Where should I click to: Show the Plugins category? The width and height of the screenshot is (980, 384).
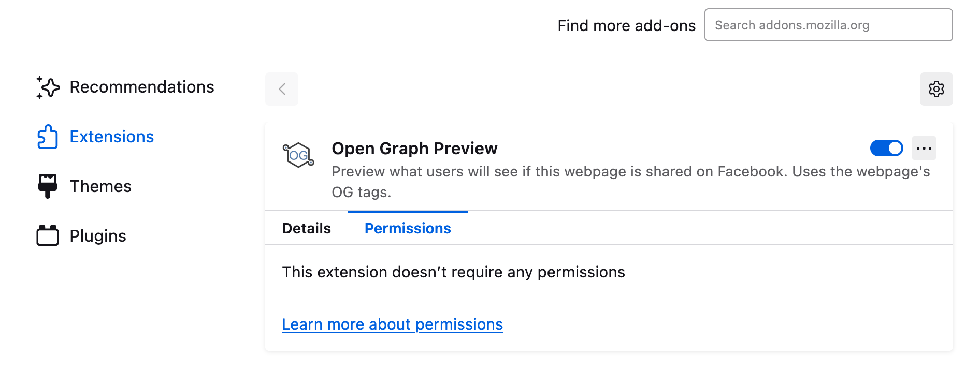pos(98,236)
